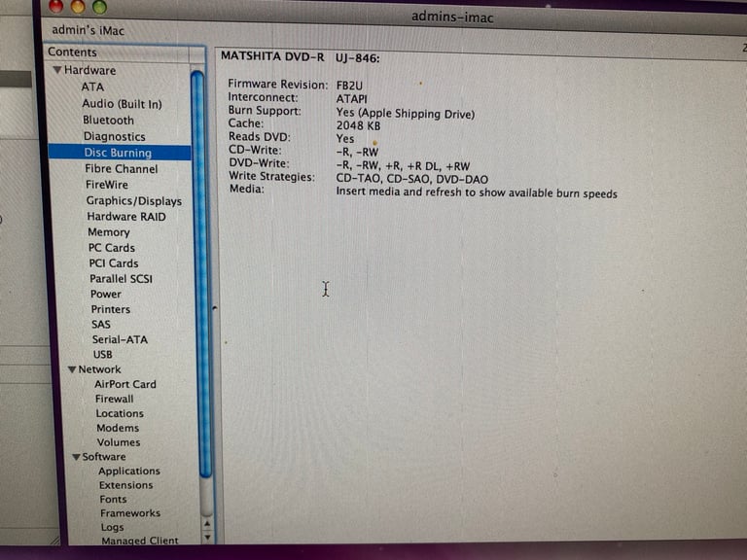The height and width of the screenshot is (560, 747).
Task: Click the Reads DVD label
Action: (x=259, y=137)
